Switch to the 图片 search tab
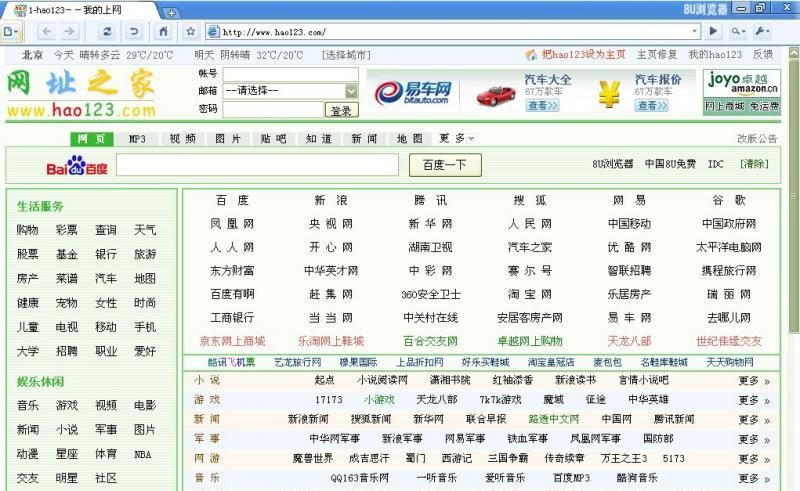800x491 pixels. pos(228,139)
